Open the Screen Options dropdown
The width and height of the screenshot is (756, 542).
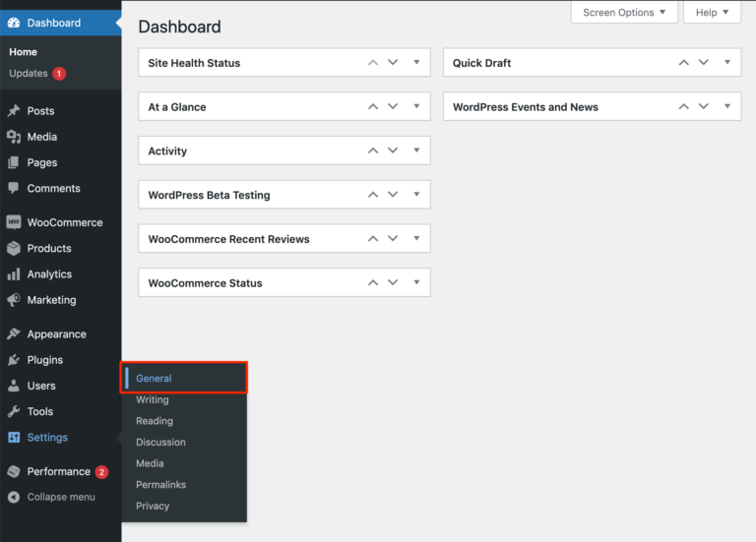pos(624,13)
